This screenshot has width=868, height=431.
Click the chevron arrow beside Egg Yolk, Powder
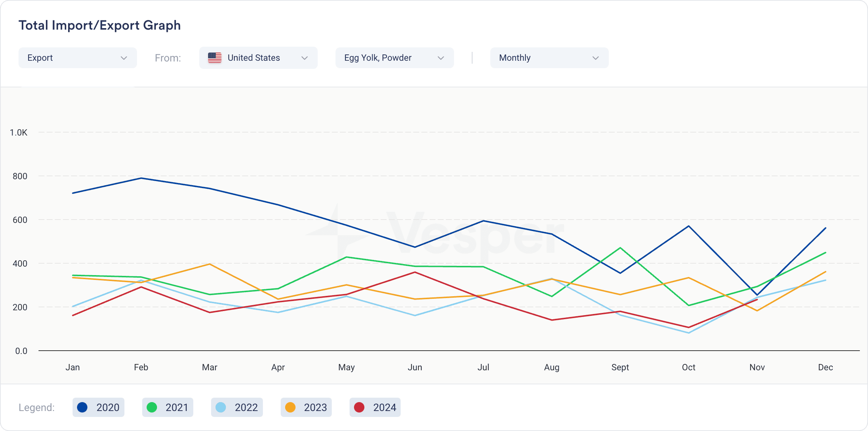coord(441,58)
